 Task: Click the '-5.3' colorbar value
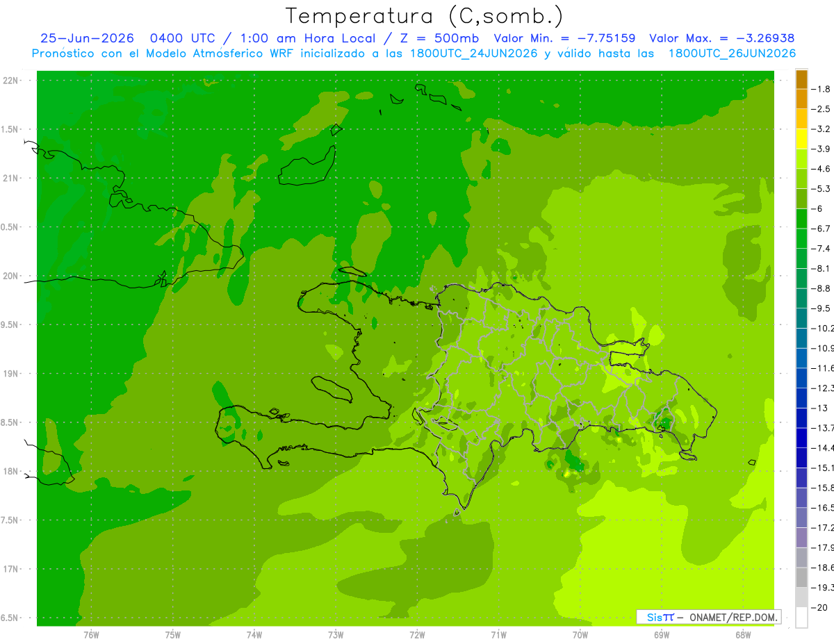[821, 188]
